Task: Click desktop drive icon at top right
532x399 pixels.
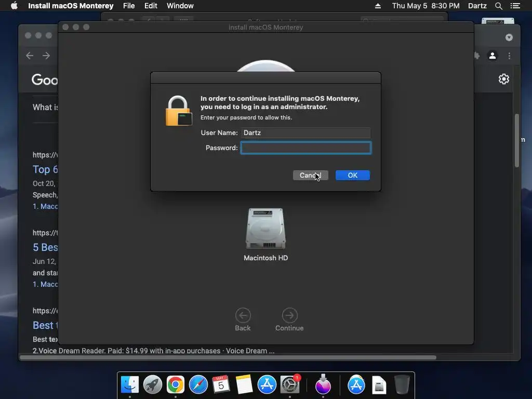Action: (x=498, y=21)
